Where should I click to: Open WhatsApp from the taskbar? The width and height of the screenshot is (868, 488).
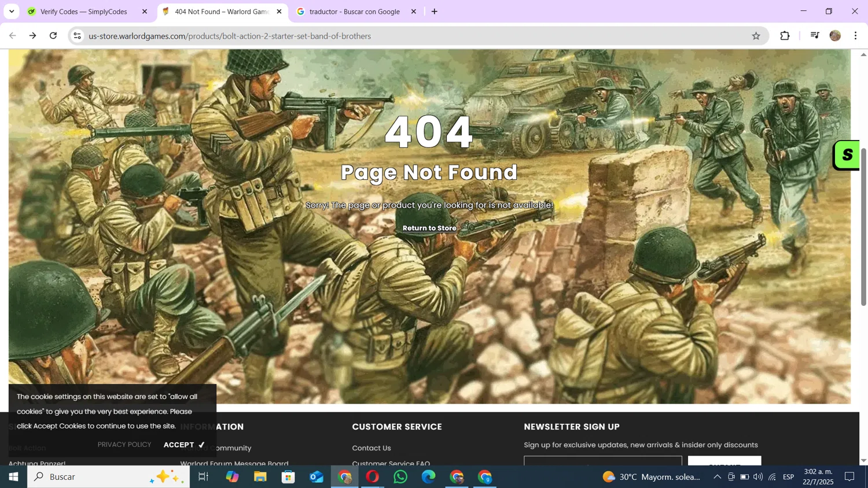coord(400,477)
